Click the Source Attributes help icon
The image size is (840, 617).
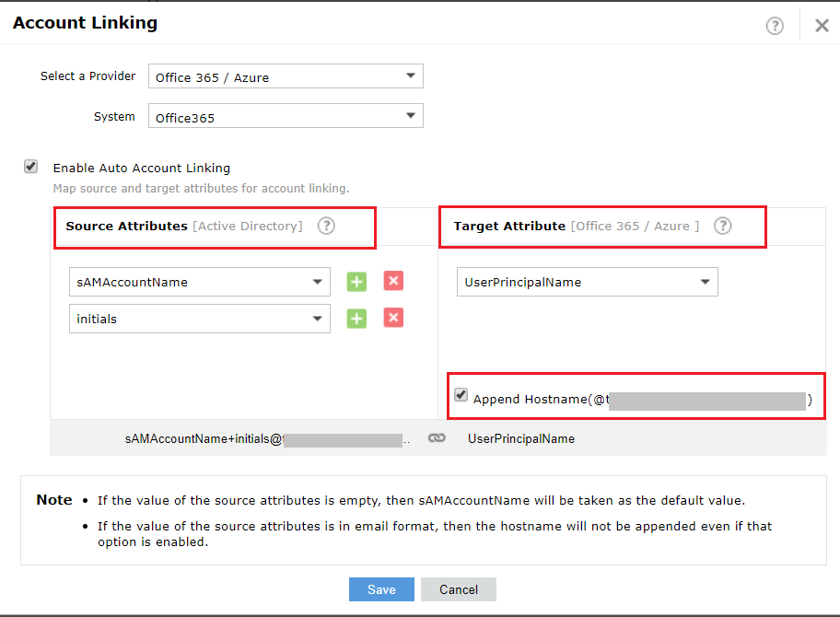pos(326,225)
